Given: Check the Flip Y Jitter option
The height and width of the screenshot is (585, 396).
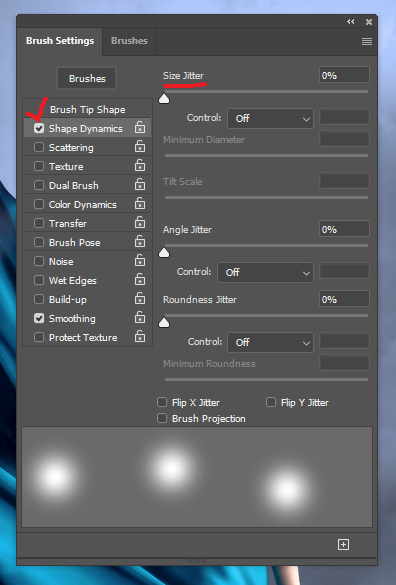Looking at the screenshot, I should coord(271,402).
